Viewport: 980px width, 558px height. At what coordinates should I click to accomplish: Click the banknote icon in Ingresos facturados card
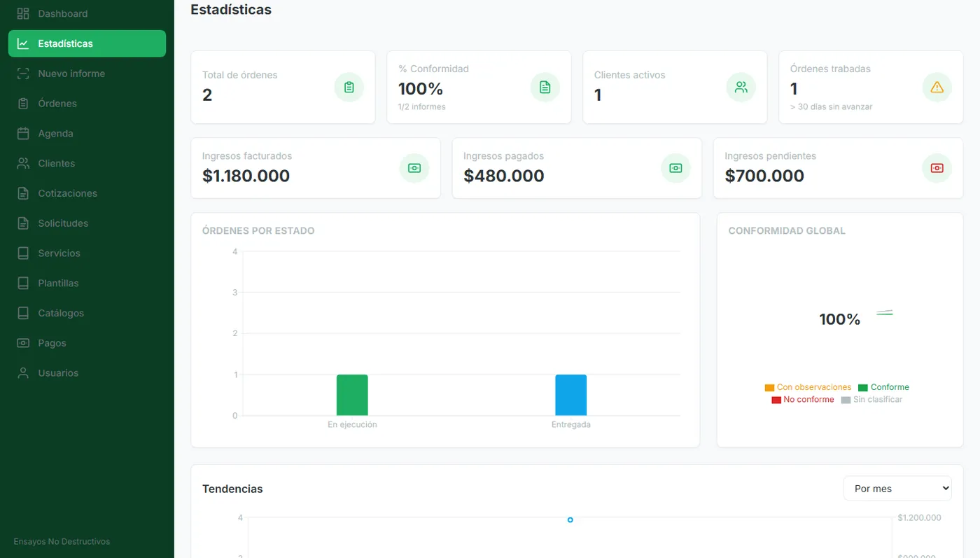pos(414,168)
